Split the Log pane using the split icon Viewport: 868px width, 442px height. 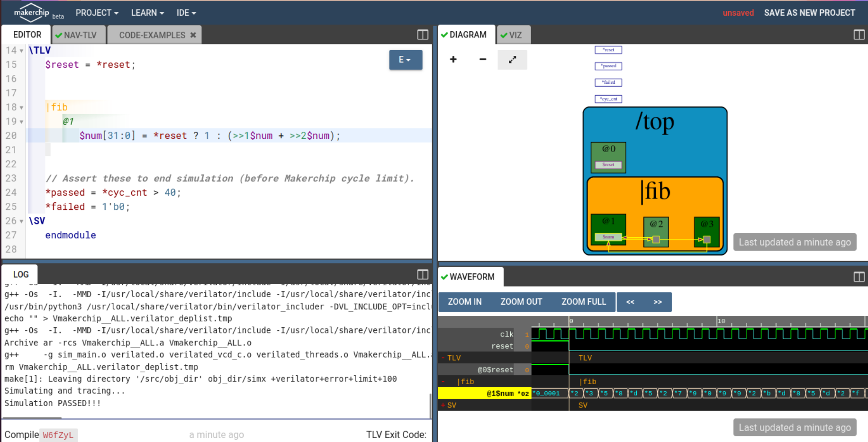[x=422, y=274]
